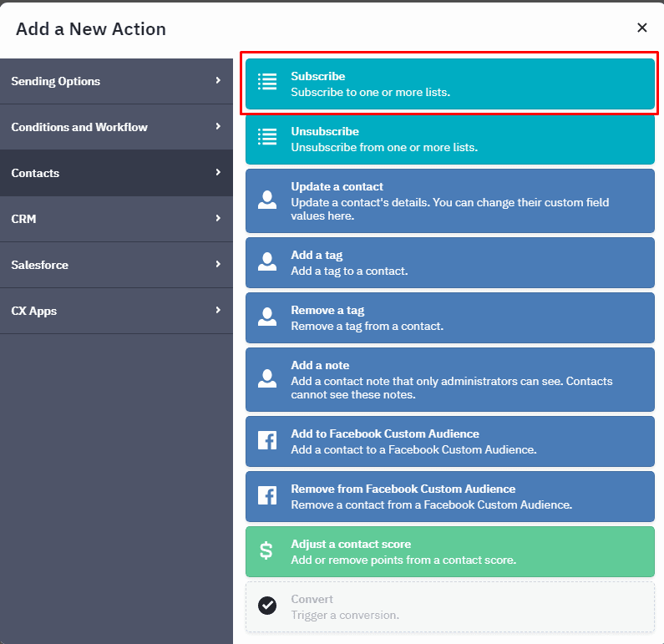Select the Contacts category
The height and width of the screenshot is (644, 664).
(x=116, y=173)
